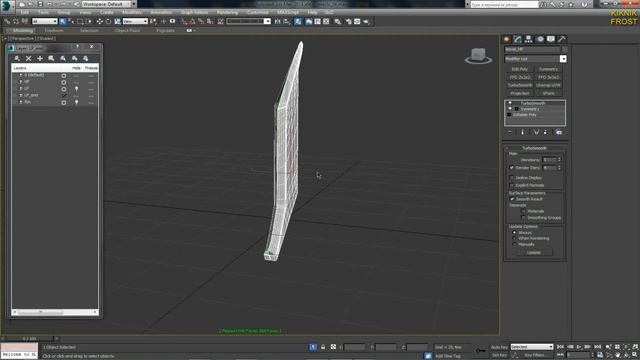Click the selection lock icon in status bar
640x360 pixels.
tap(323, 347)
